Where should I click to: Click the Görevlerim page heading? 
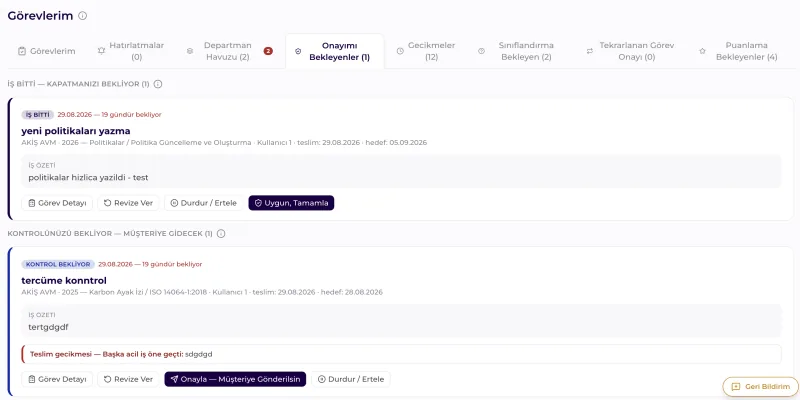point(40,16)
